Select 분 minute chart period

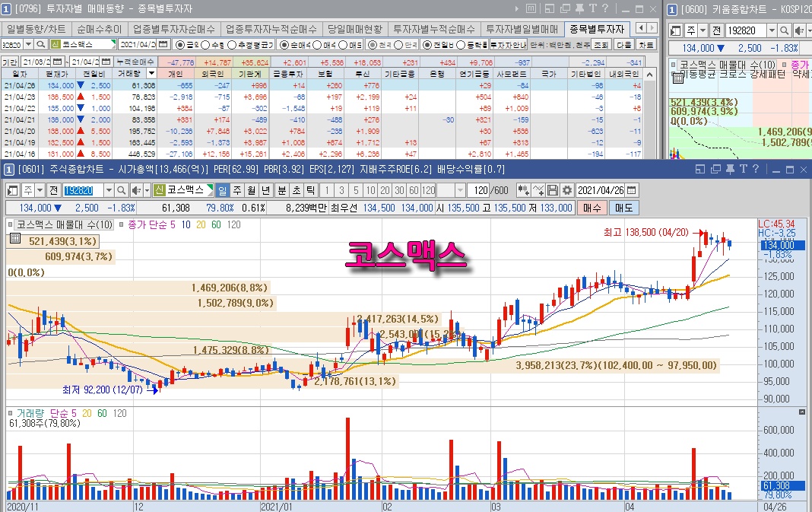pyautogui.click(x=282, y=191)
